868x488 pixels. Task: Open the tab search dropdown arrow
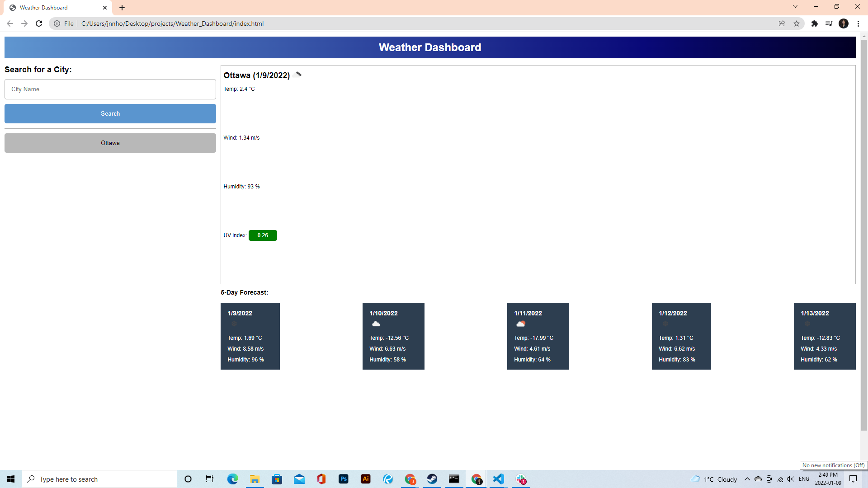[795, 6]
